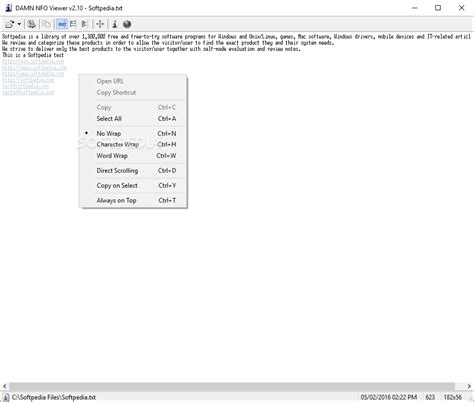
Task: Click the third faded softpedia link
Action: pyautogui.click(x=33, y=74)
